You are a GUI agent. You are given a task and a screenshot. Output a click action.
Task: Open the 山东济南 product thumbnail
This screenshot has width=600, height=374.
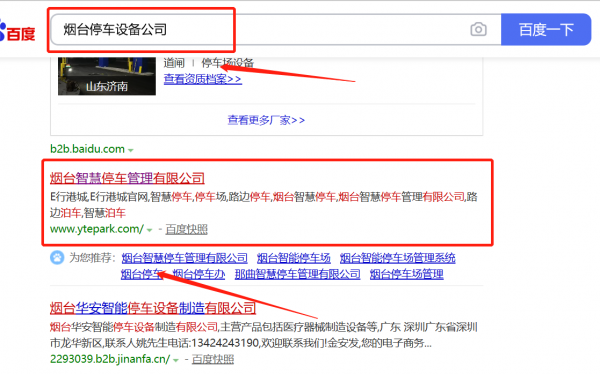coord(107,76)
